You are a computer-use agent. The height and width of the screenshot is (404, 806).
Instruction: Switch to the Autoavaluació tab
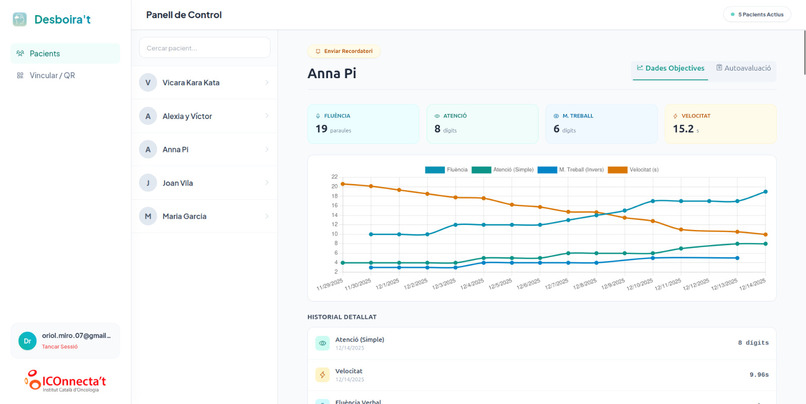(743, 68)
